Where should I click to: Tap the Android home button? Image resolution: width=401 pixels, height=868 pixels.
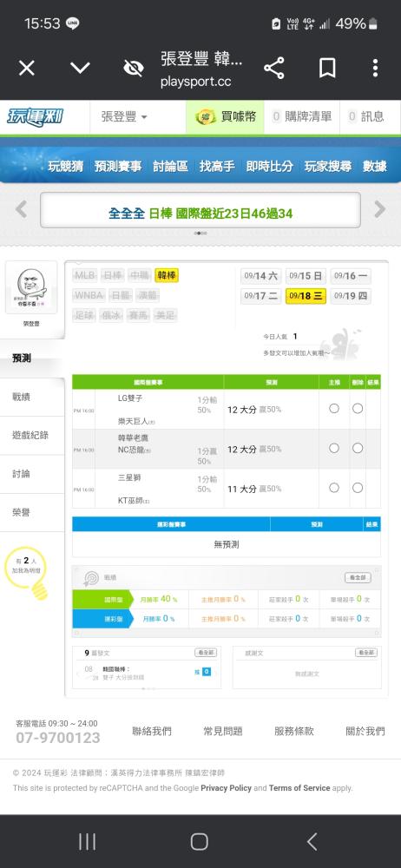point(200,842)
